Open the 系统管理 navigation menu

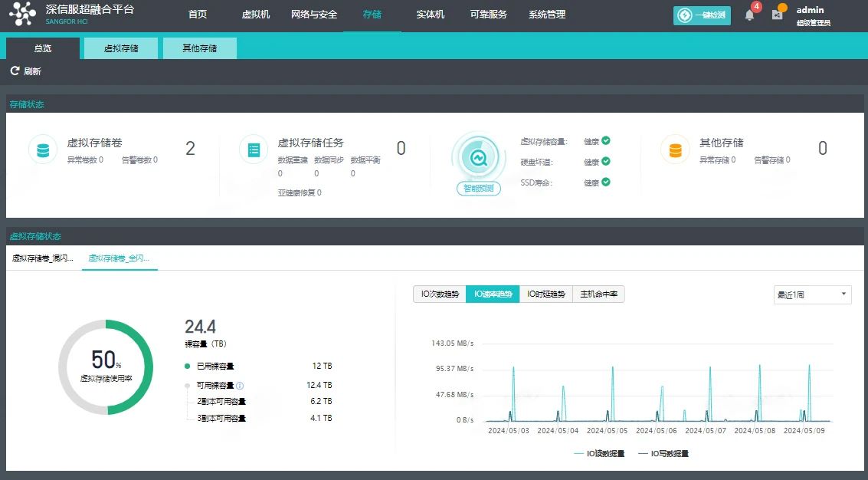(546, 15)
